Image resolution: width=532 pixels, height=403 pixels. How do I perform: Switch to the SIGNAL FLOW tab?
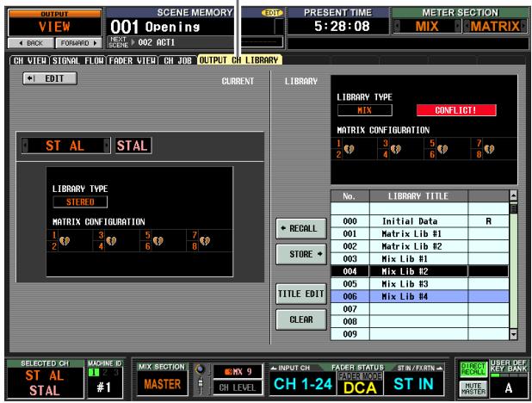point(78,60)
